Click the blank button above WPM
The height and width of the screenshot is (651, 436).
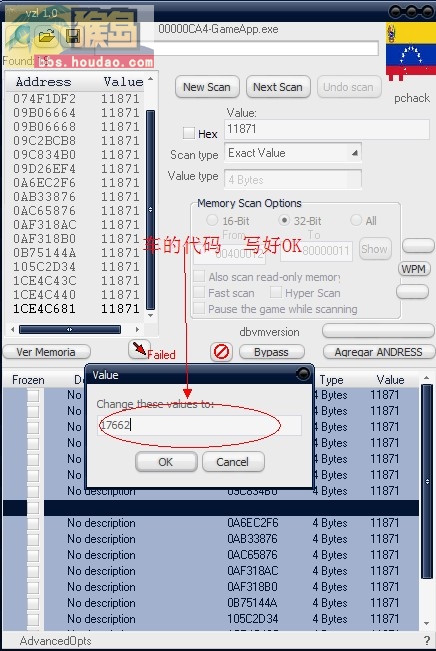[419, 245]
